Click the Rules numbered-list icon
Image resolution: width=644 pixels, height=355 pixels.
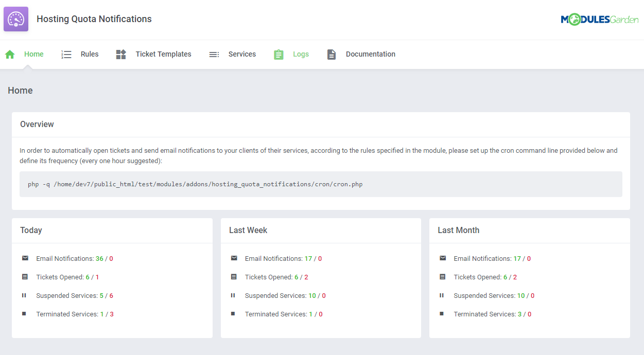click(66, 55)
